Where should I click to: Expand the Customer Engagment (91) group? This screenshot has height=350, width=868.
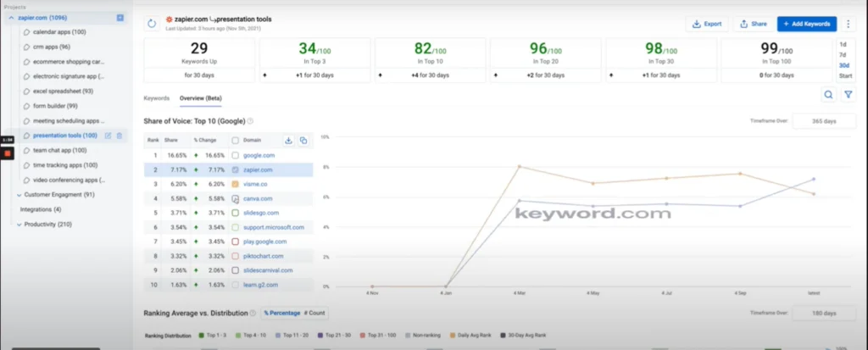(x=18, y=194)
